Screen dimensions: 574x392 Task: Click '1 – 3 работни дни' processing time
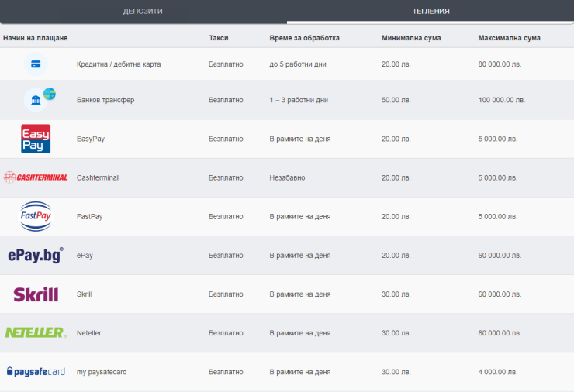[x=299, y=100]
